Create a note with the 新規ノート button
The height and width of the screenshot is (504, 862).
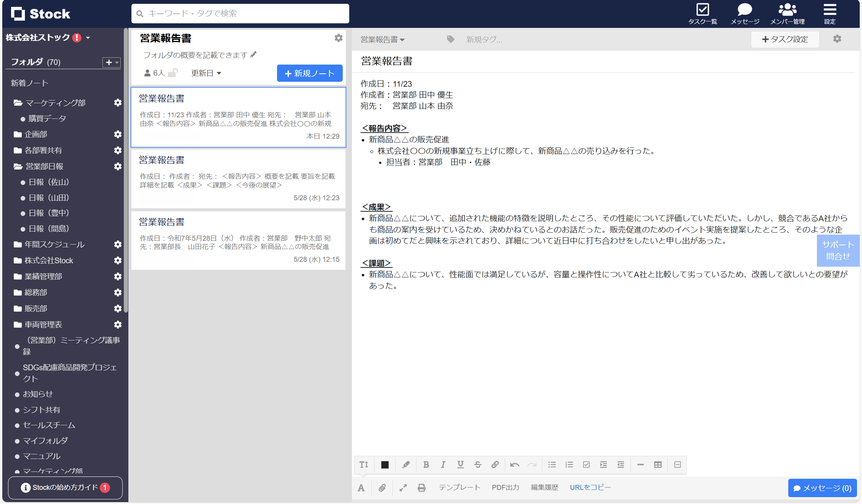click(x=309, y=73)
